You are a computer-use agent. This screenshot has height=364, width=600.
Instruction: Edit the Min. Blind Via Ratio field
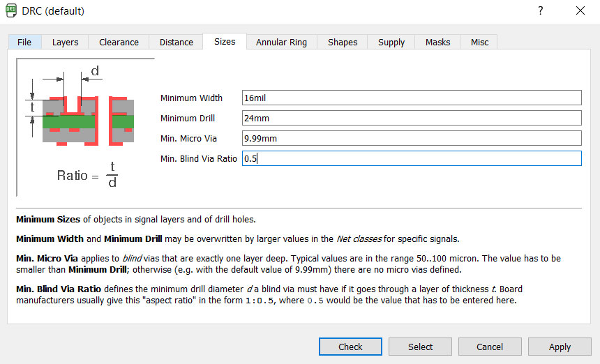tap(412, 159)
